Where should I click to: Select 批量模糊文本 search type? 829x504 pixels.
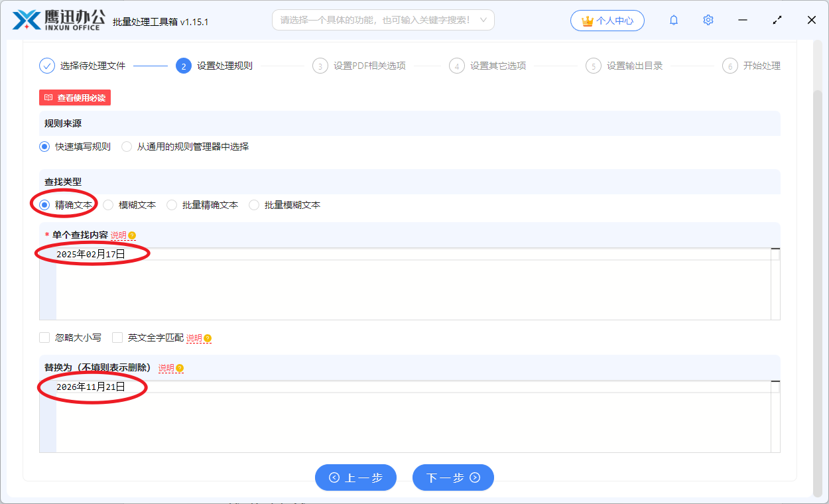[285, 205]
